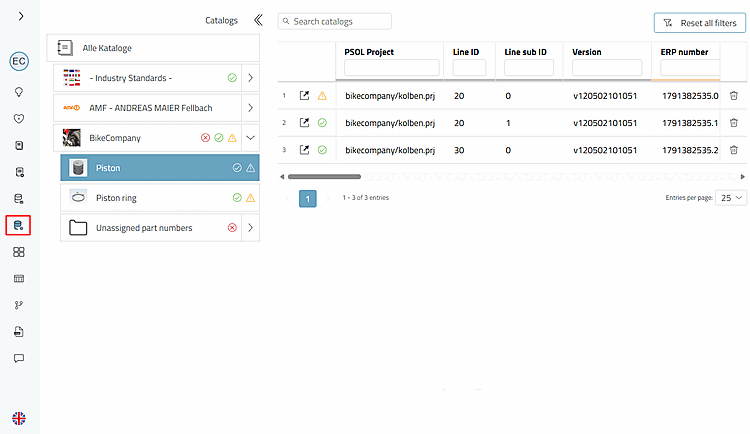Collapse the BikeCompany catalog chevron
750x434 pixels.
[x=251, y=138]
